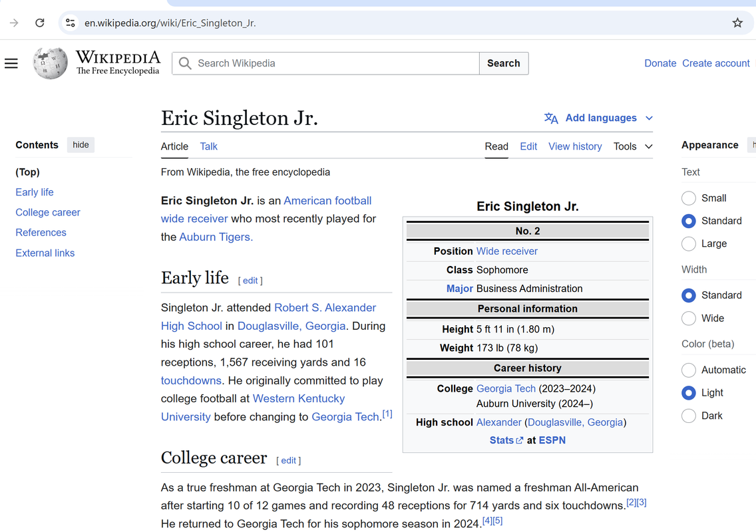756x532 pixels.
Task: Focus the Search Wikipedia input field
Action: point(326,63)
